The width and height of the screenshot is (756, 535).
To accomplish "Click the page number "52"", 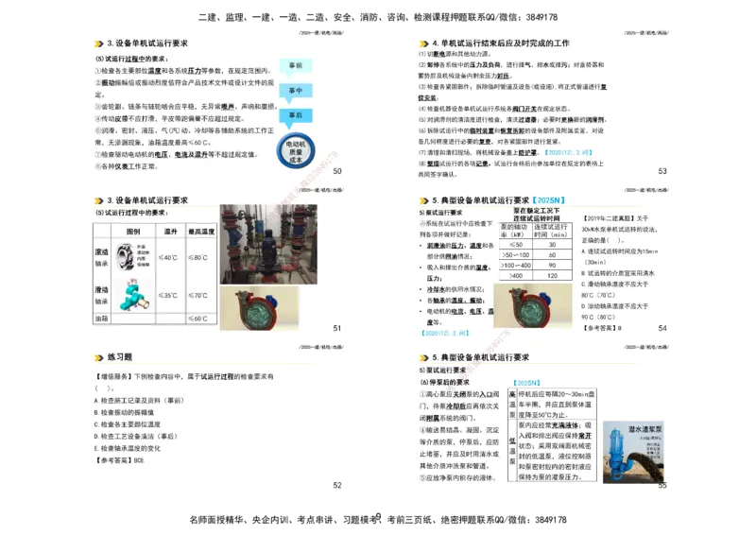I will [337, 485].
